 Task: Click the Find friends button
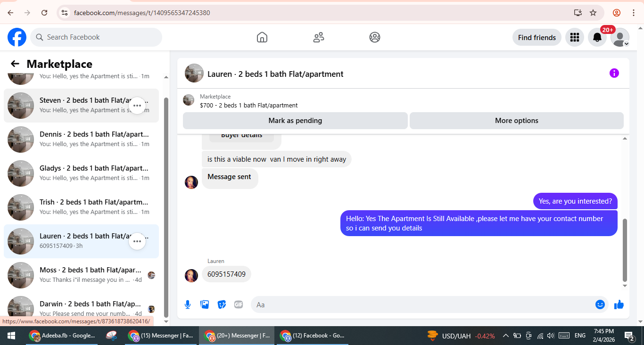[537, 37]
